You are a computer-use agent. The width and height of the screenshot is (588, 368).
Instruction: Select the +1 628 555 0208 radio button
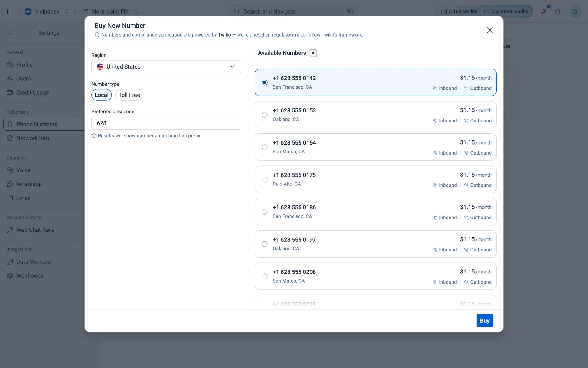click(x=265, y=276)
